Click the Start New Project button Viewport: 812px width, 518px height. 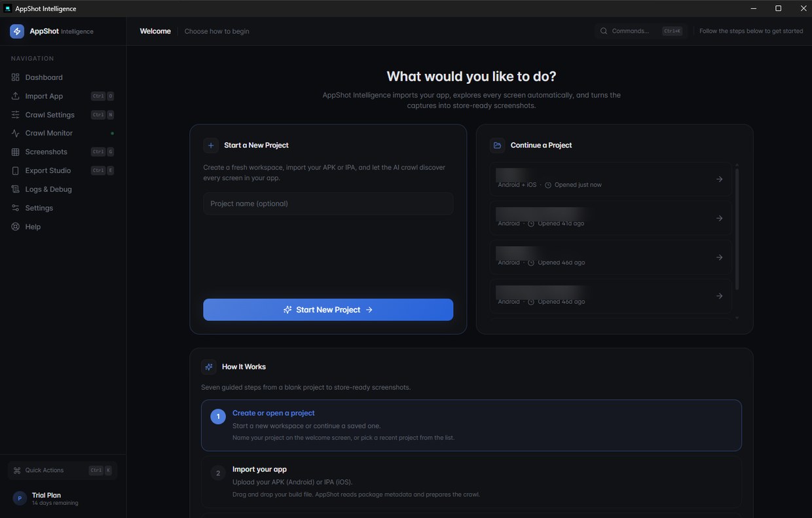click(328, 310)
